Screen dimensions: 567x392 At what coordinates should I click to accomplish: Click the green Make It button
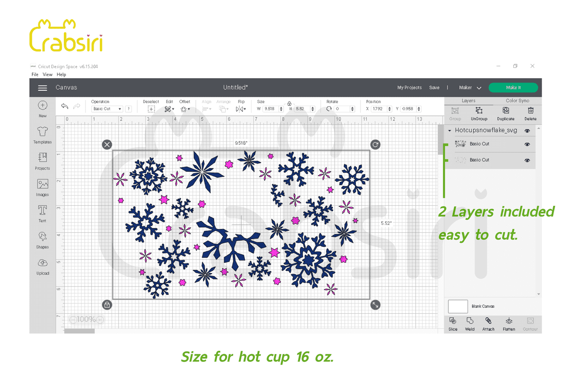click(x=513, y=88)
